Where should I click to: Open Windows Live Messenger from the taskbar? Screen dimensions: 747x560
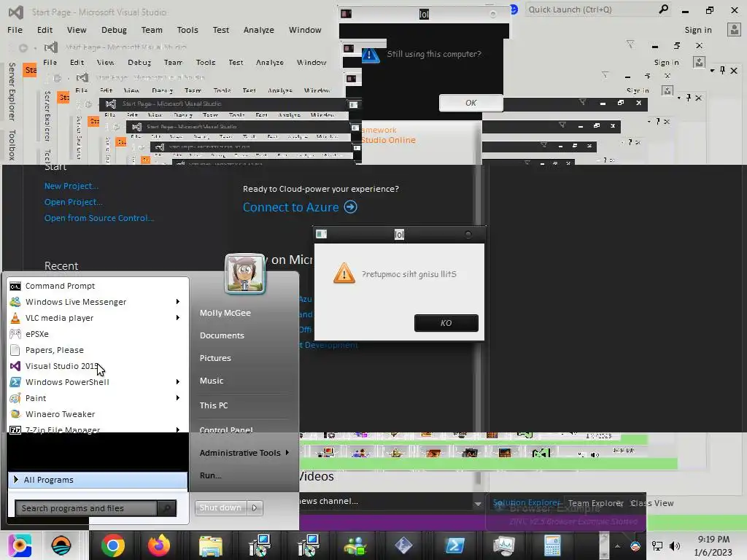pos(355,545)
